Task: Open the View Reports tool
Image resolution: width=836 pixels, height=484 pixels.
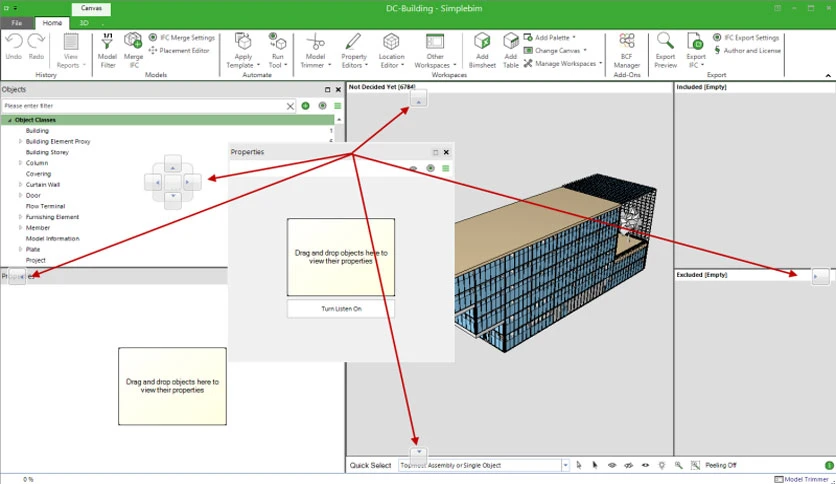Action: coord(71,51)
